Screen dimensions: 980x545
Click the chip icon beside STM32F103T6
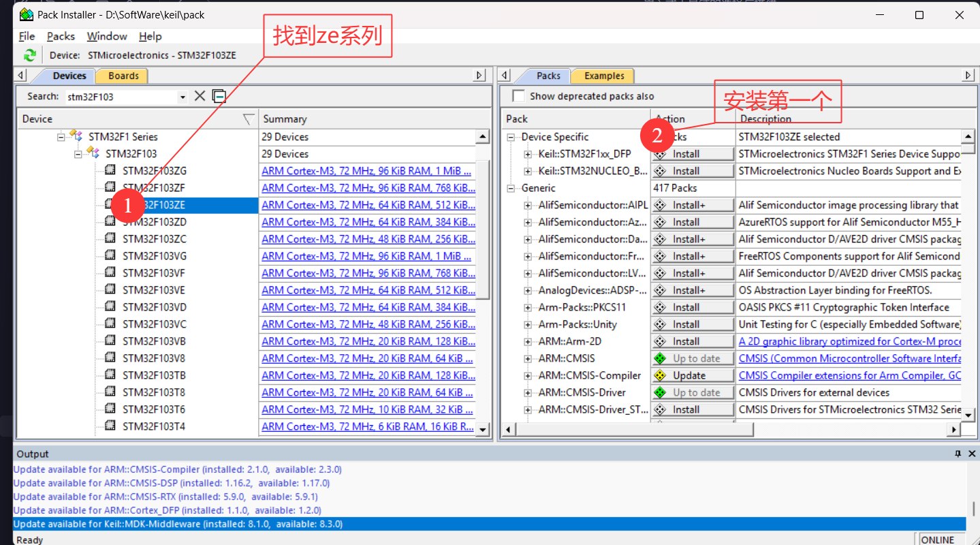click(x=110, y=409)
